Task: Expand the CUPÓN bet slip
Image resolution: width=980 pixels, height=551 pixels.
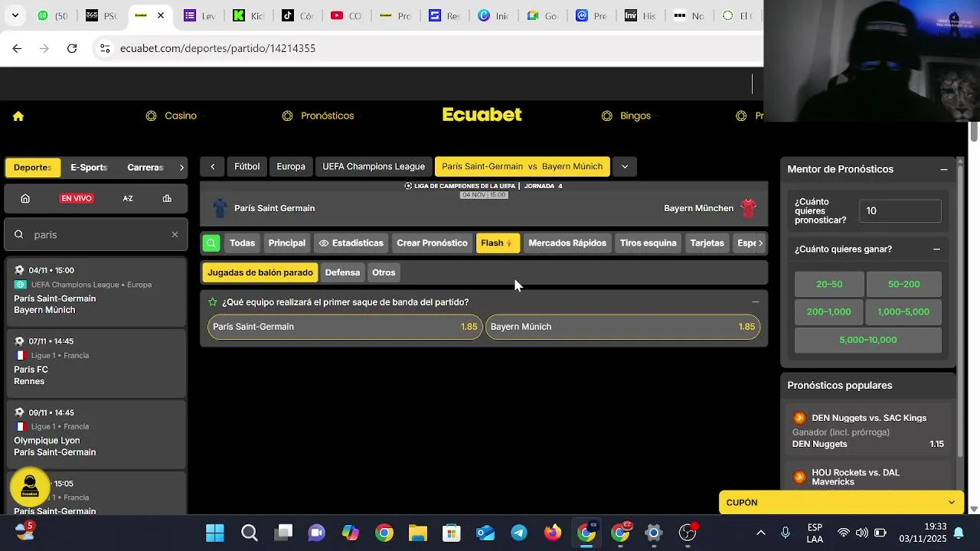Action: 841,503
